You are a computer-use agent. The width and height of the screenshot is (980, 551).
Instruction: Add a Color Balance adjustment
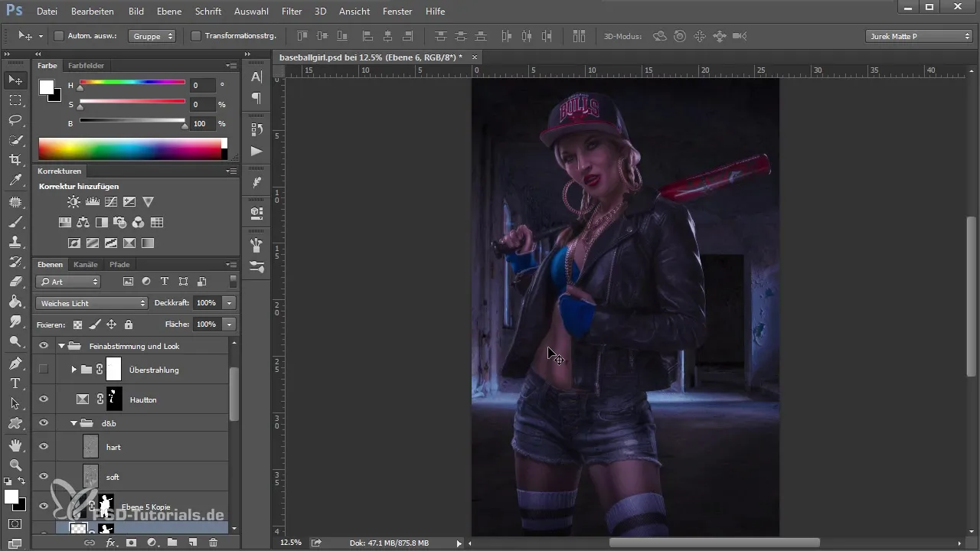pyautogui.click(x=83, y=223)
